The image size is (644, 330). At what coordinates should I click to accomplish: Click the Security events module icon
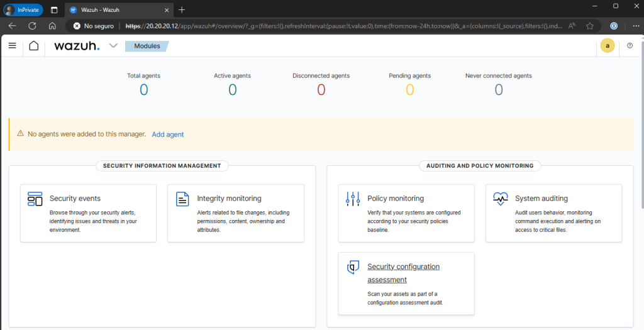pyautogui.click(x=35, y=199)
